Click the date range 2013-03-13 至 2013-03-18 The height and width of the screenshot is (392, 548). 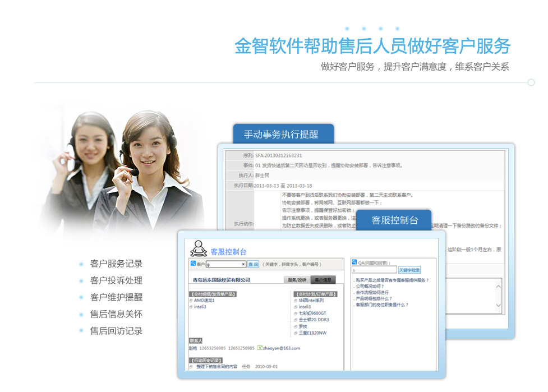[283, 186]
